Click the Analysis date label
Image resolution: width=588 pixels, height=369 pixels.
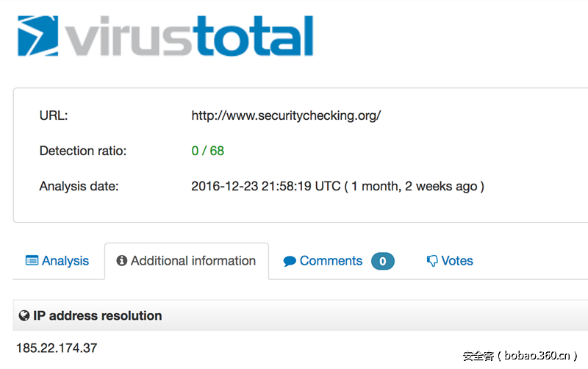tap(79, 186)
